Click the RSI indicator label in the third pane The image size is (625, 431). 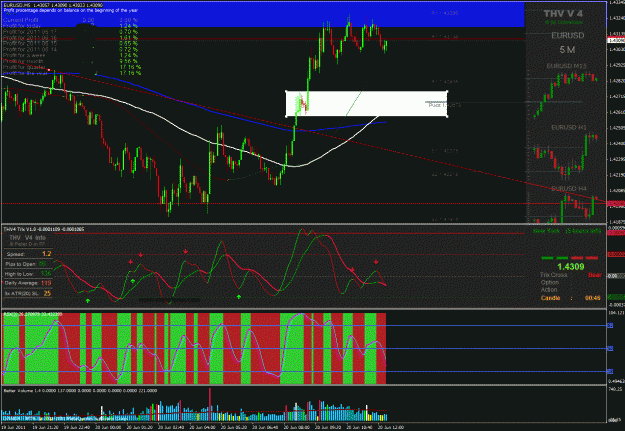click(x=33, y=315)
